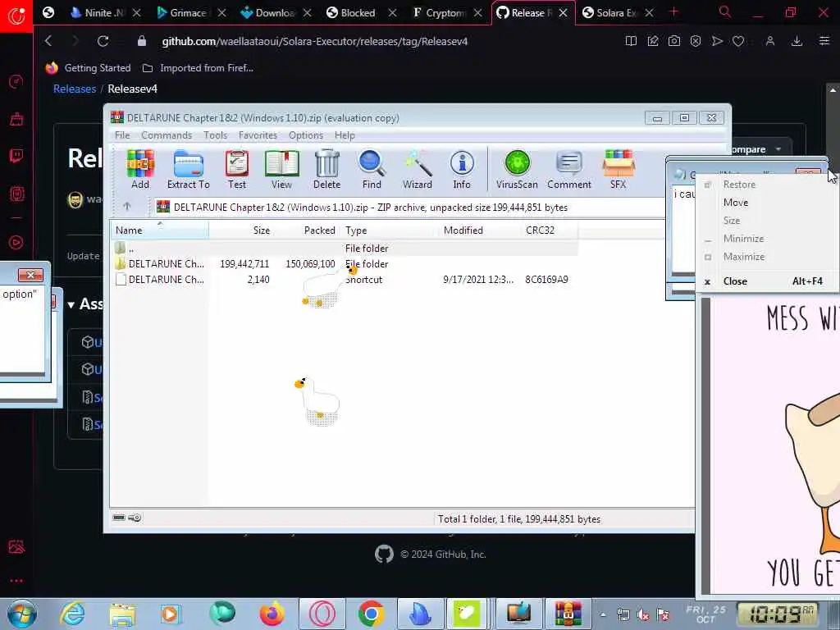Go back in browser history
This screenshot has width=840, height=630.
(48, 41)
